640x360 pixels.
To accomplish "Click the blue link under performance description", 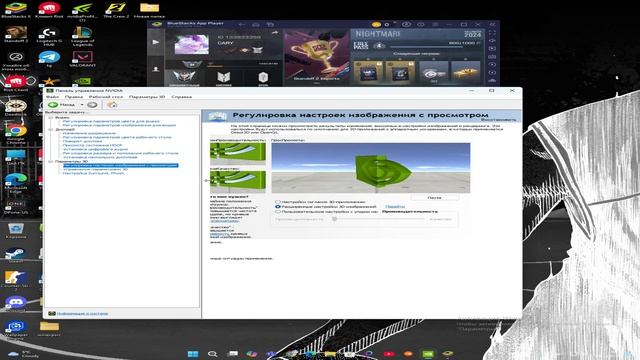I will (225, 221).
